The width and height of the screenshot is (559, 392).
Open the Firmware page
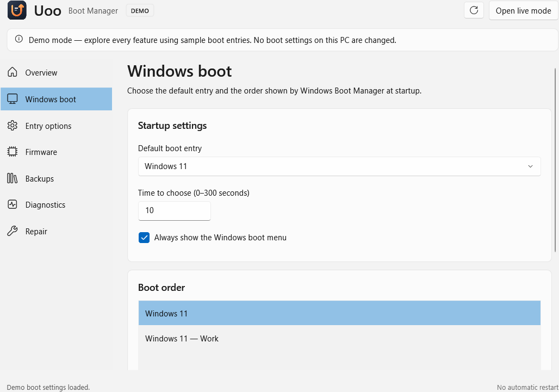[57, 152]
